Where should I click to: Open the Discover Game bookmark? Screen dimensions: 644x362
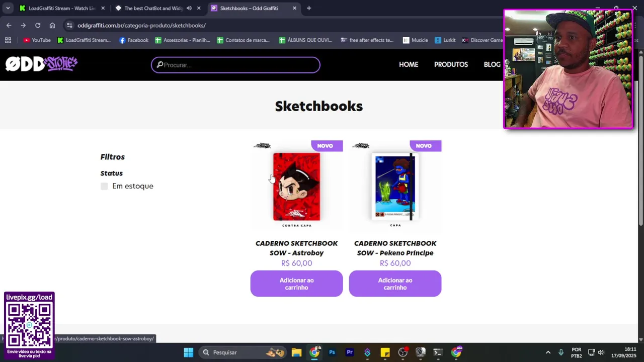(482, 40)
